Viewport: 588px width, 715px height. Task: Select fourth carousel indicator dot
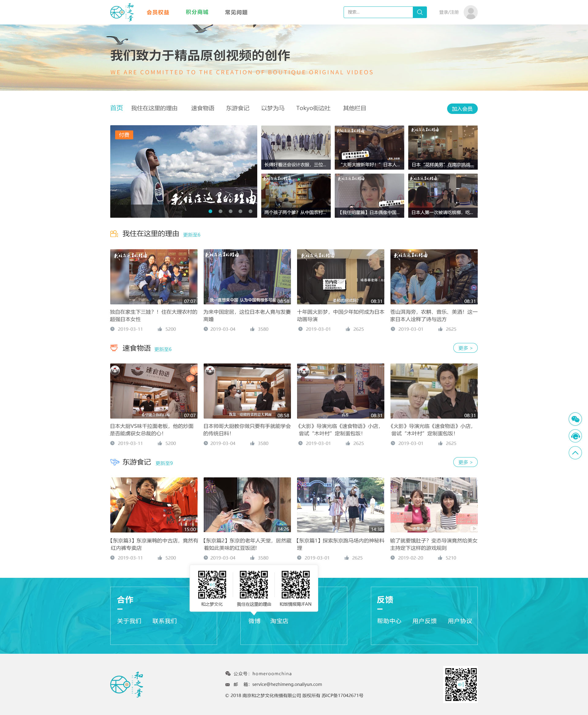[x=240, y=211]
